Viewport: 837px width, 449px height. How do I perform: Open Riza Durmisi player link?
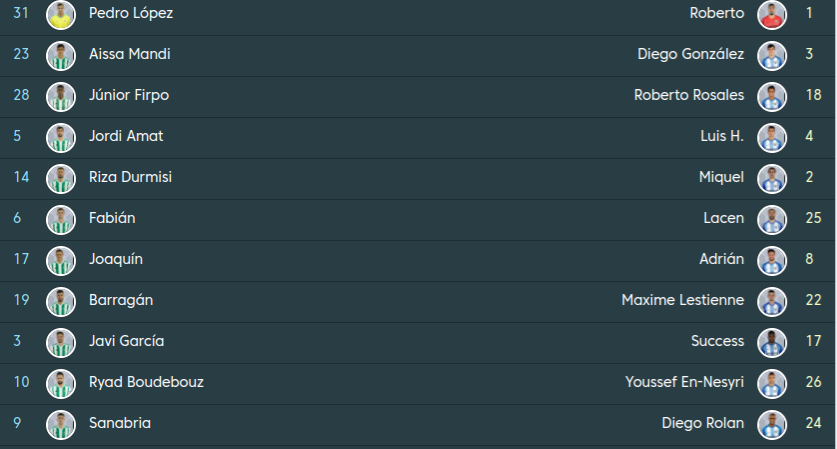[x=130, y=177]
